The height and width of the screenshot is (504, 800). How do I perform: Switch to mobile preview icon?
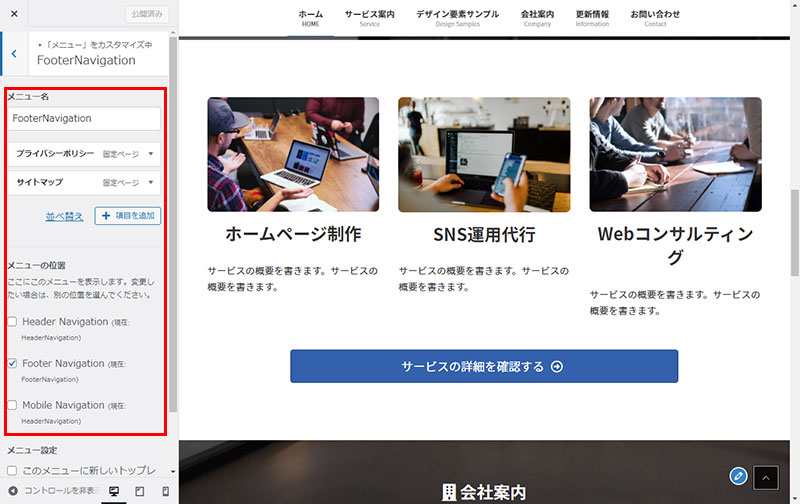click(164, 492)
